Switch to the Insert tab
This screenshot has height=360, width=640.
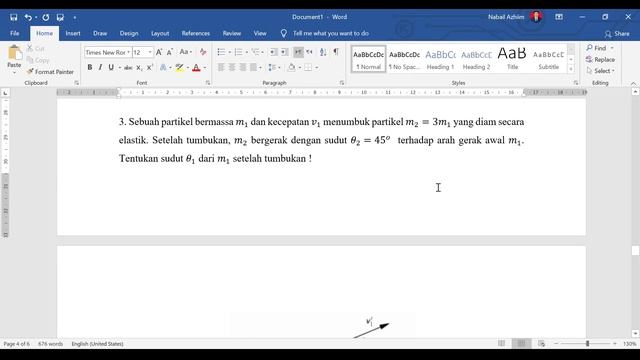73,33
